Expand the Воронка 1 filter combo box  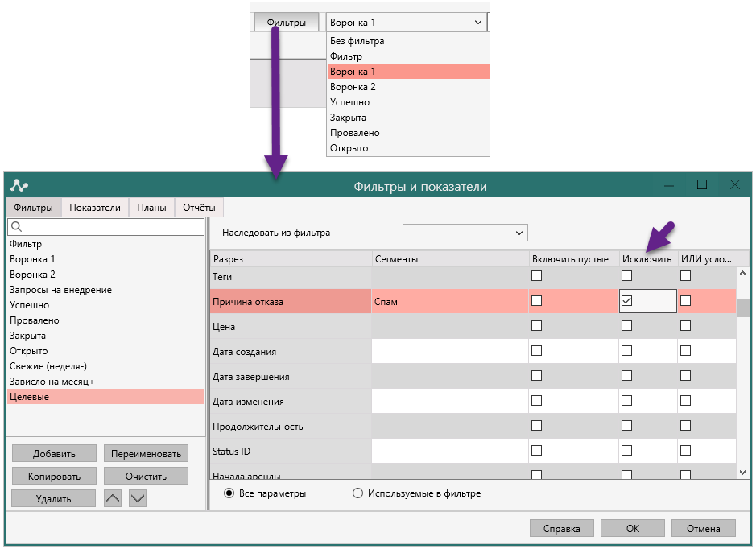pos(478,23)
